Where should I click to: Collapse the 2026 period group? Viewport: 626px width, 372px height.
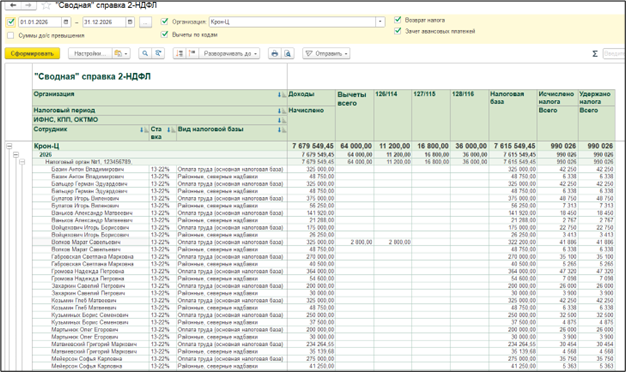(x=16, y=154)
